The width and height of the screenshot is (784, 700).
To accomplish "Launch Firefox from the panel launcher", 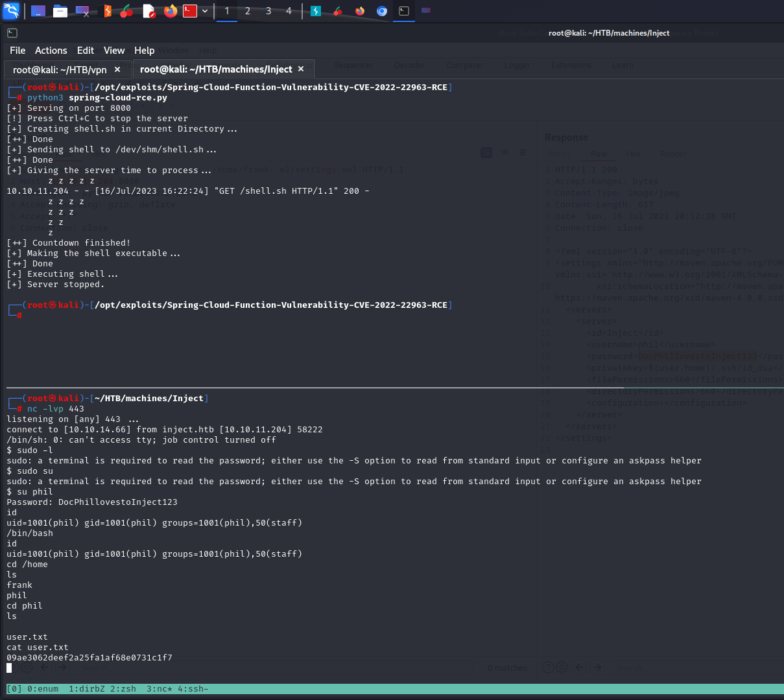I will (171, 11).
